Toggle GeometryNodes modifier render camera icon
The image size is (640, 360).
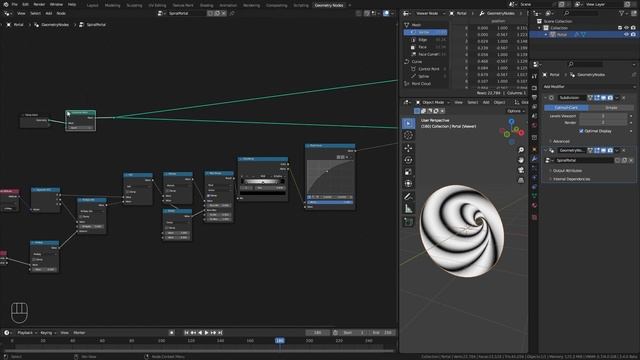tap(610, 150)
